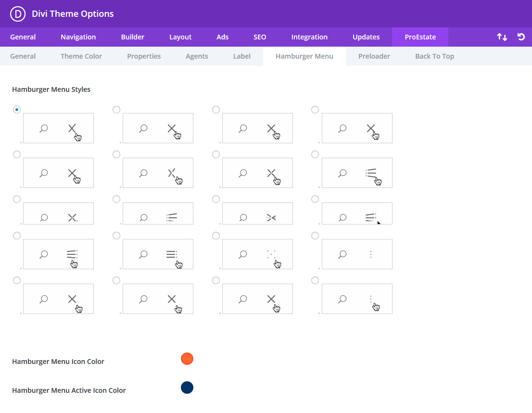The image size is (532, 413).
Task: Select radio button for fifth row, first style
Action: 17,280
